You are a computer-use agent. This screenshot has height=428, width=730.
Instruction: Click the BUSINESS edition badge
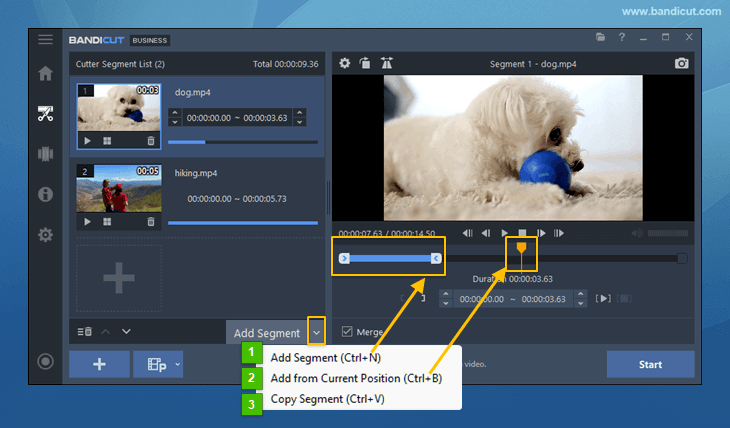(149, 41)
